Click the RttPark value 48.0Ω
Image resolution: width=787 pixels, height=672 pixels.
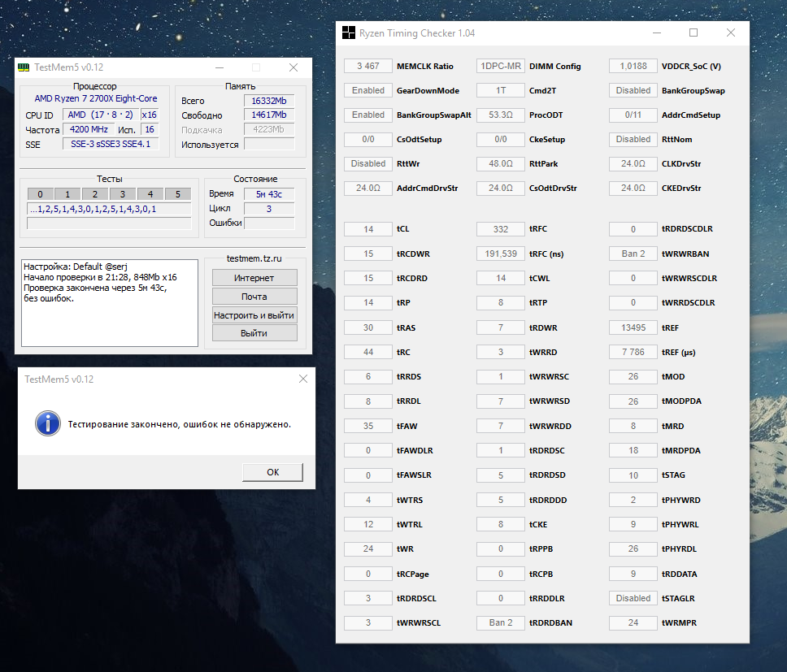coord(500,163)
